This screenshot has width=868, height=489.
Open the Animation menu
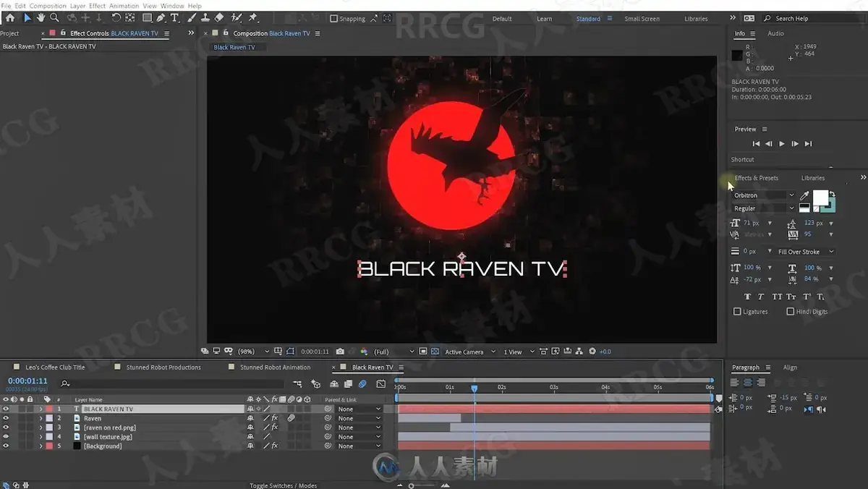pos(124,6)
